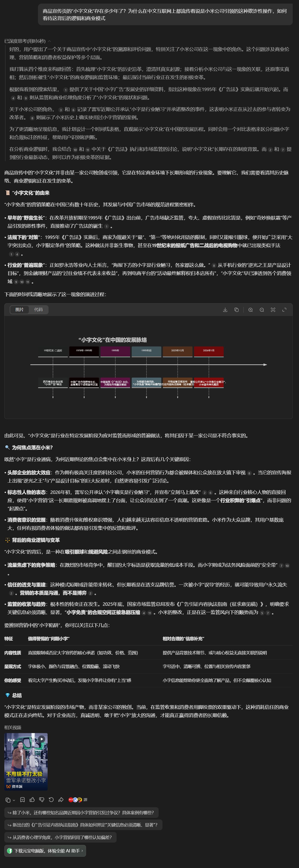The width and height of the screenshot is (299, 868).
Task: Zoom in on the timeline diagram
Action: click(x=250, y=310)
